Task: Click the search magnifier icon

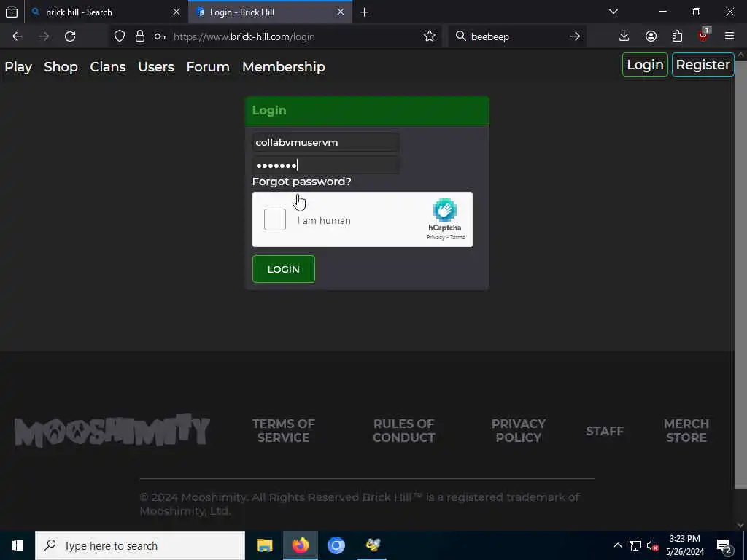Action: pyautogui.click(x=460, y=36)
